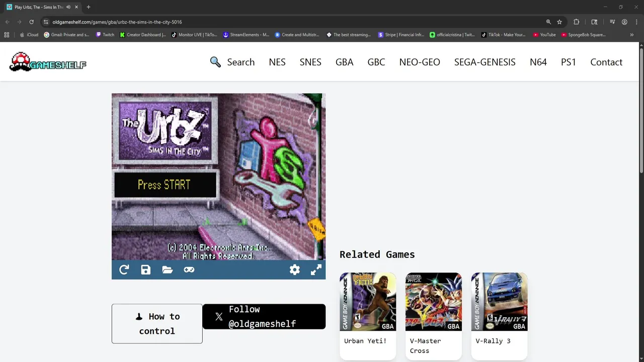Select the Related Games heading text
The height and width of the screenshot is (362, 644).
tap(377, 254)
